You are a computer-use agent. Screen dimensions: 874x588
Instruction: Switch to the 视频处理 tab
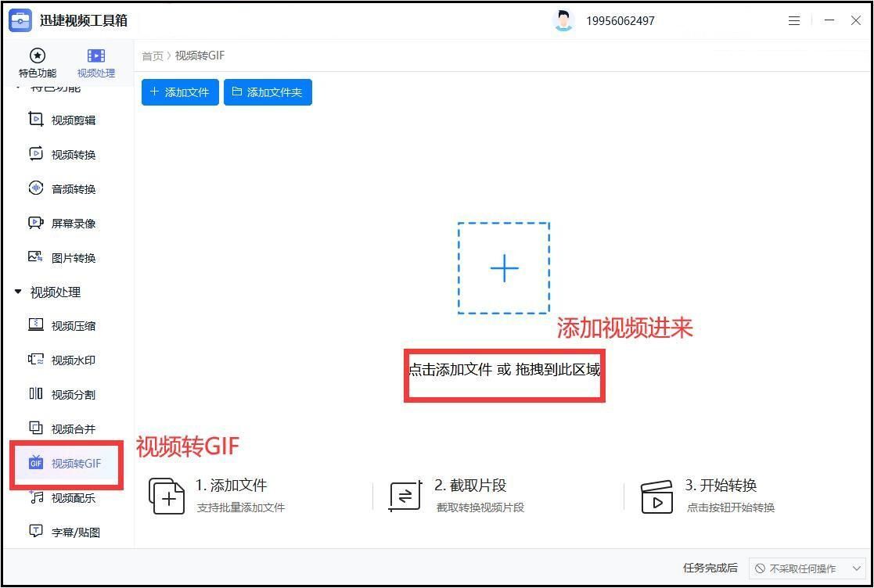(x=96, y=63)
